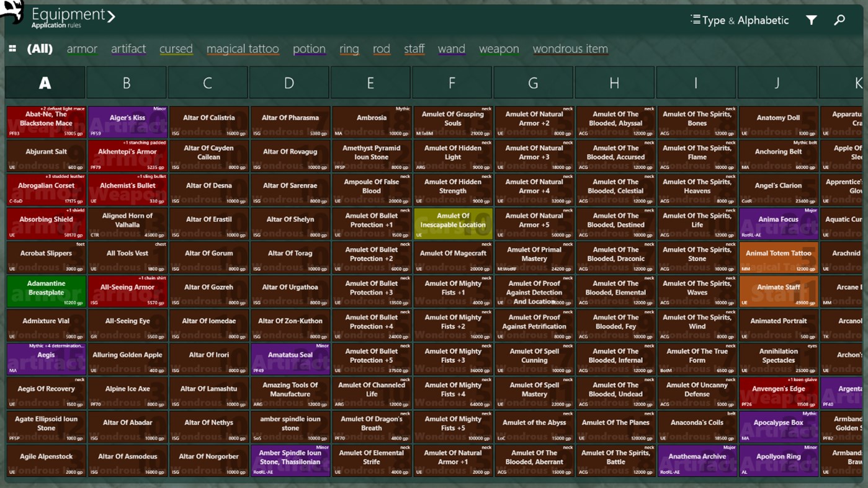Image resolution: width=868 pixels, height=488 pixels.
Task: Toggle the ring category filter
Action: (x=349, y=48)
